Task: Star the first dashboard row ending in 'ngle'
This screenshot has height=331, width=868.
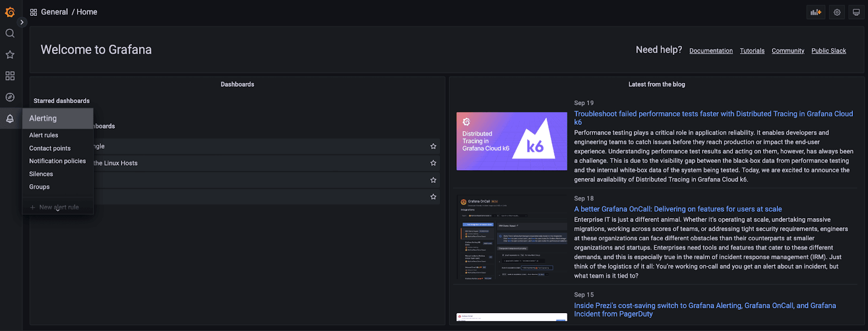Action: (433, 146)
